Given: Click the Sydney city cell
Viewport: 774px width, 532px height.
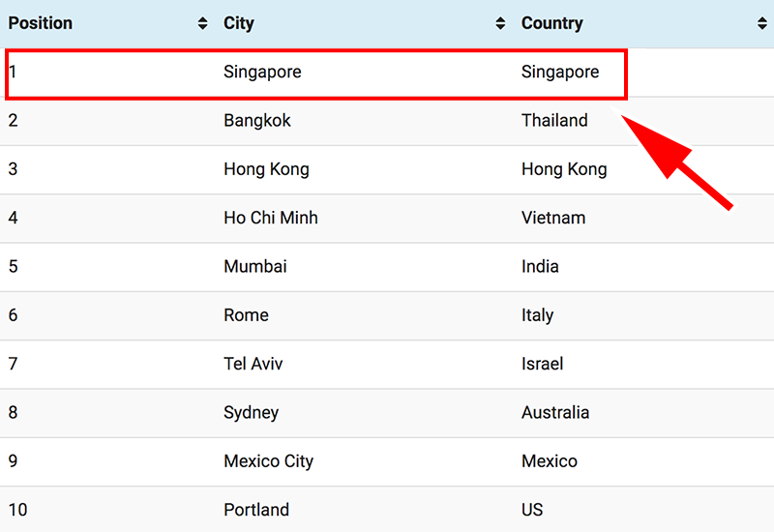Looking at the screenshot, I should pos(252,412).
